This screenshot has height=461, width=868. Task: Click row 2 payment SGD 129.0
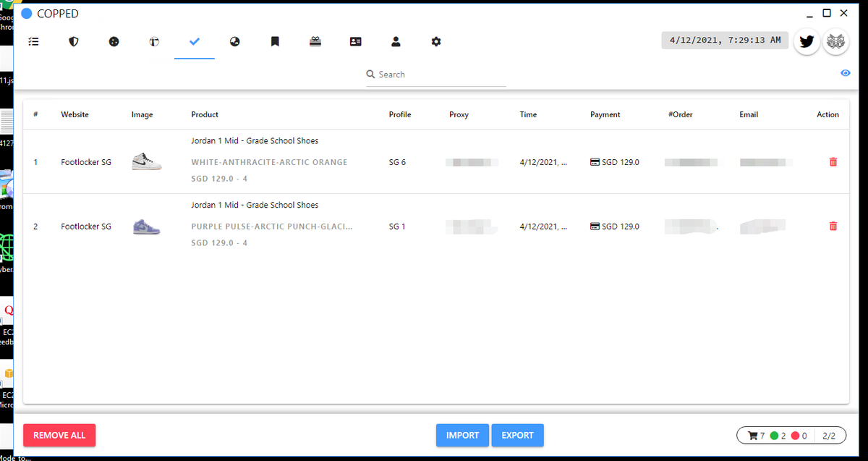coord(615,227)
